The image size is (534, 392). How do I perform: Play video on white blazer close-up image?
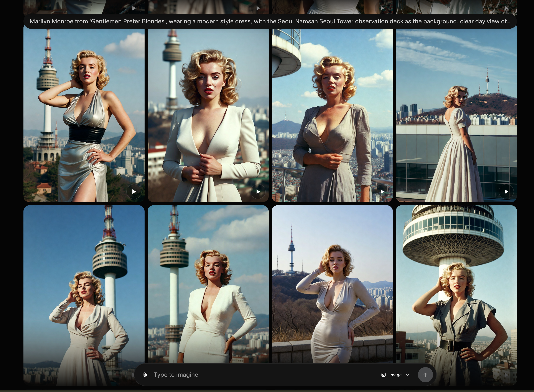point(258,191)
